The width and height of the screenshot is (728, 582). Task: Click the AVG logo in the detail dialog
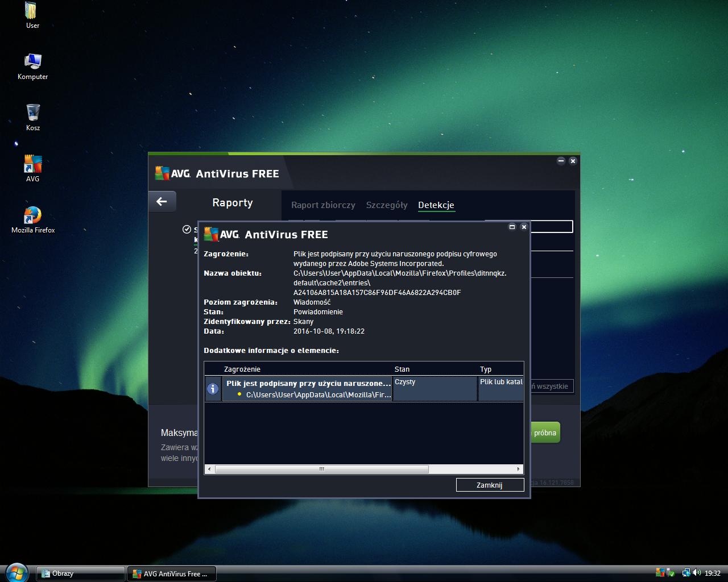(x=221, y=234)
